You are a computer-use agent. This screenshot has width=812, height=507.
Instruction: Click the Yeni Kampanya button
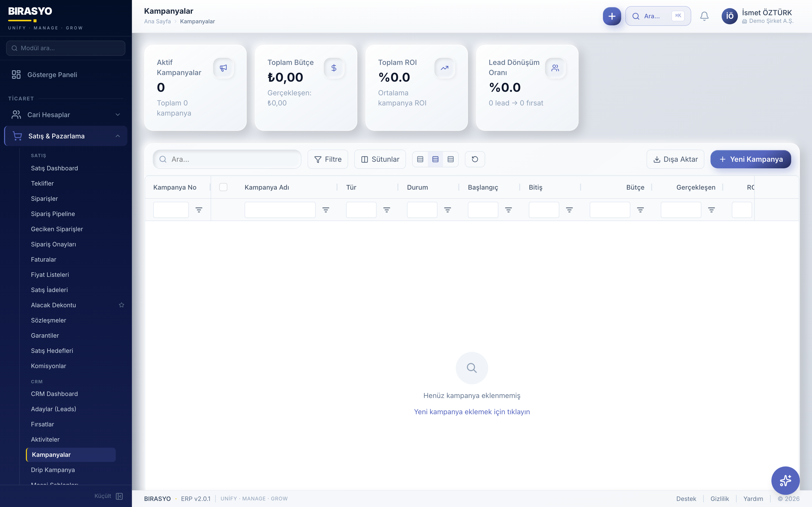pos(750,159)
